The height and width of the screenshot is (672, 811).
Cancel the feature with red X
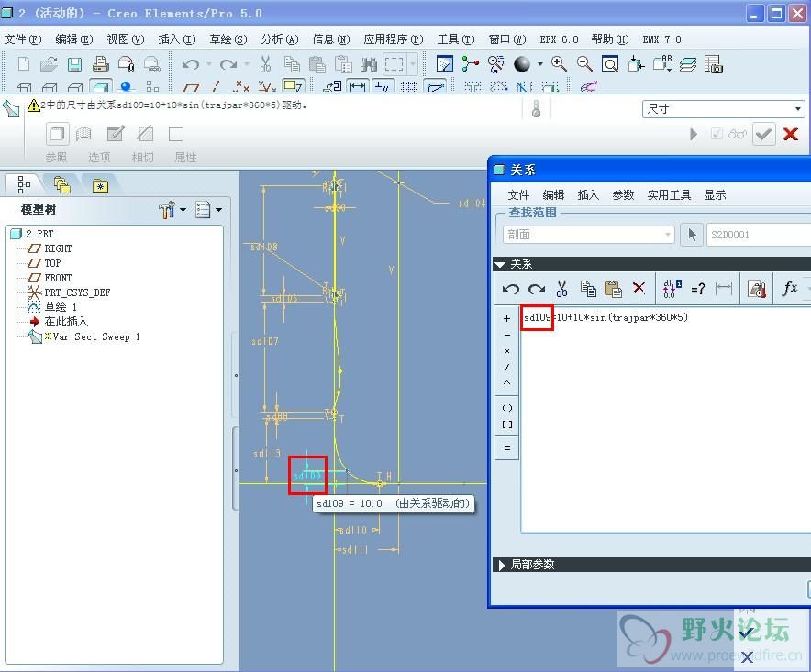pos(790,135)
